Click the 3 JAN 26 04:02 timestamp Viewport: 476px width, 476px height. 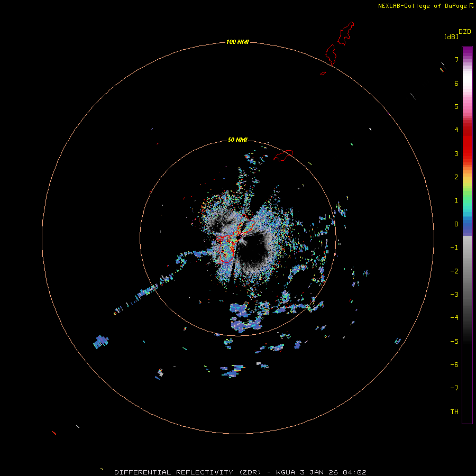pos(333,472)
